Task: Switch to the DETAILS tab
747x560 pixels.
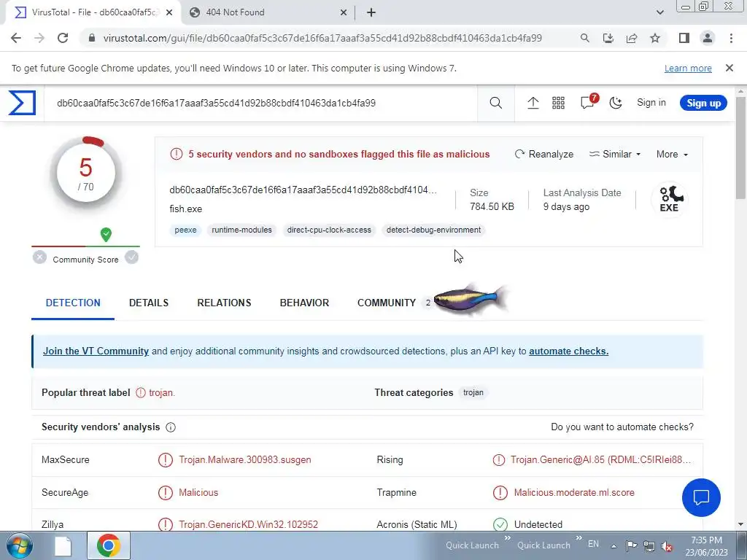Action: [149, 303]
